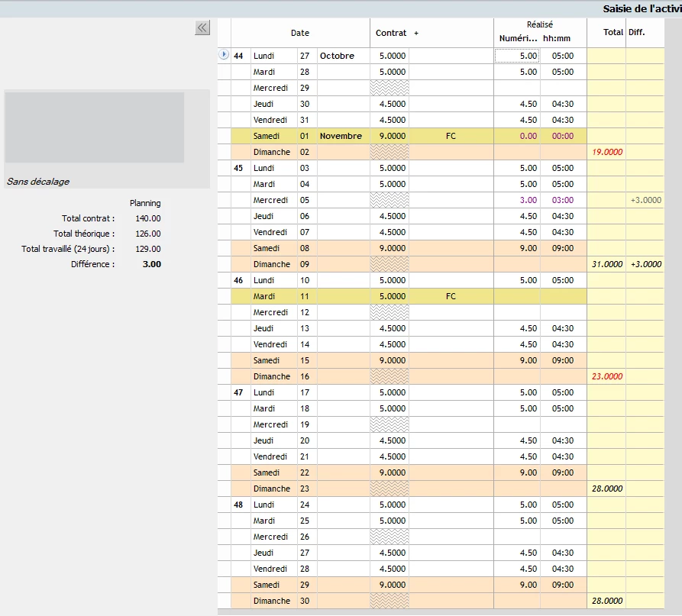Click the gray +3.0000 diff on Mercredi 05

(646, 201)
